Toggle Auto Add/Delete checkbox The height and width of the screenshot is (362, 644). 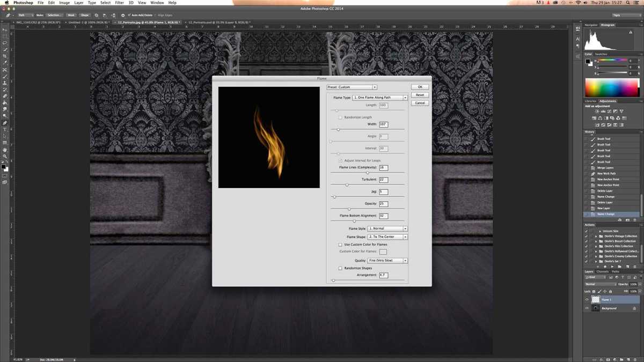129,15
